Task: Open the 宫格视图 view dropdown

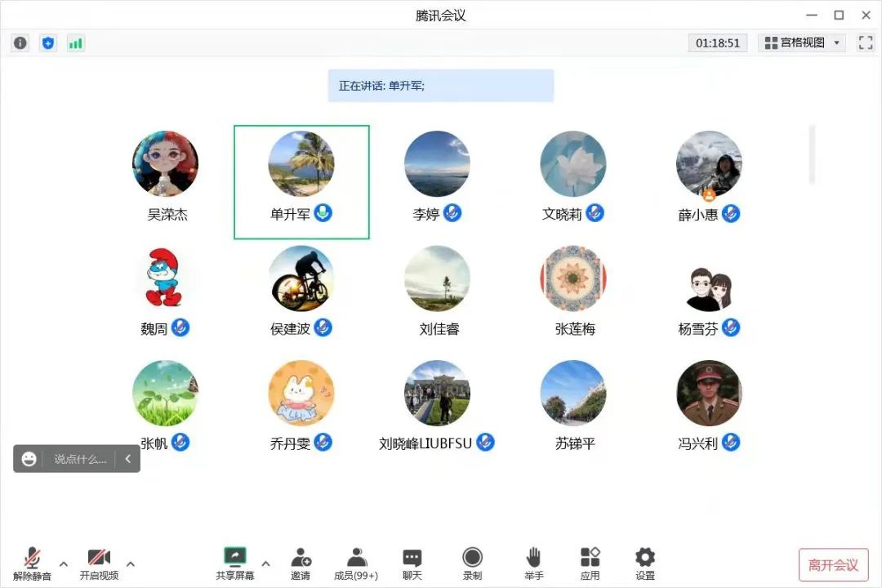Action: coord(802,43)
